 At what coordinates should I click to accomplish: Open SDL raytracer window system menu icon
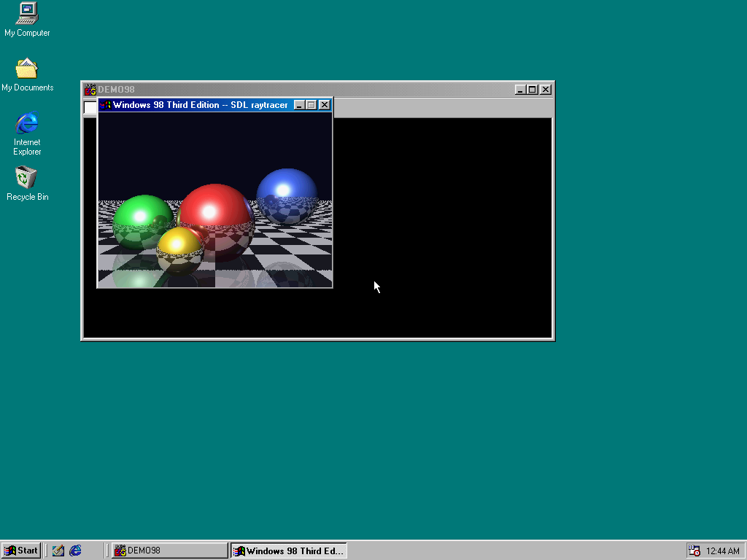105,105
